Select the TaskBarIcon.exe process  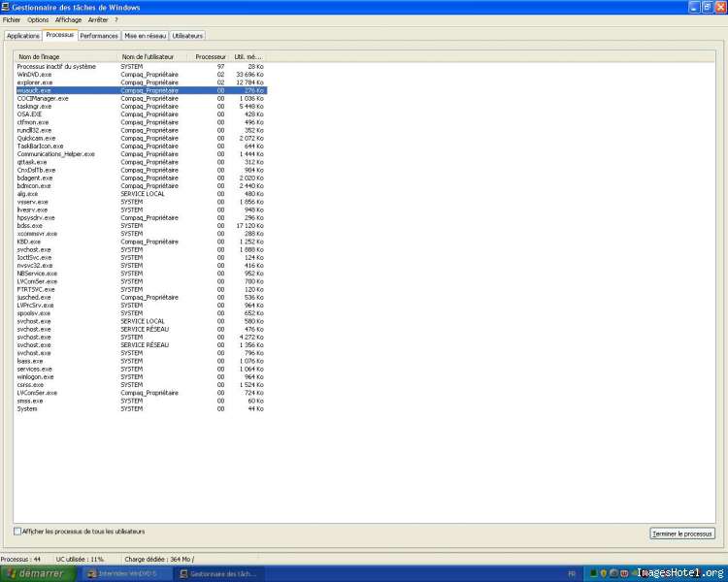click(x=141, y=146)
